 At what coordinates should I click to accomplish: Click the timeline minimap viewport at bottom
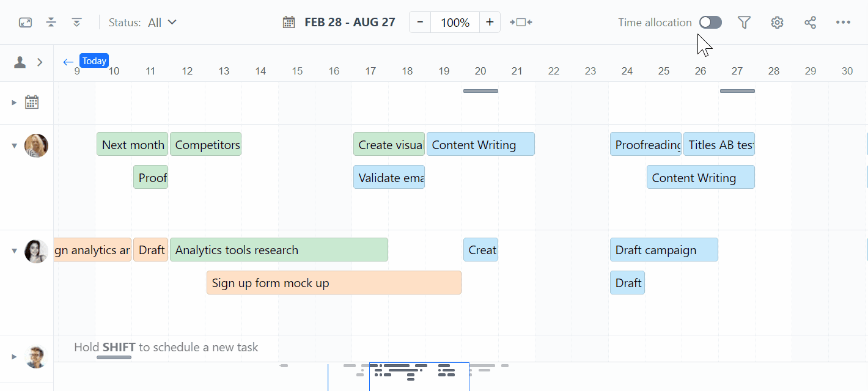point(419,376)
